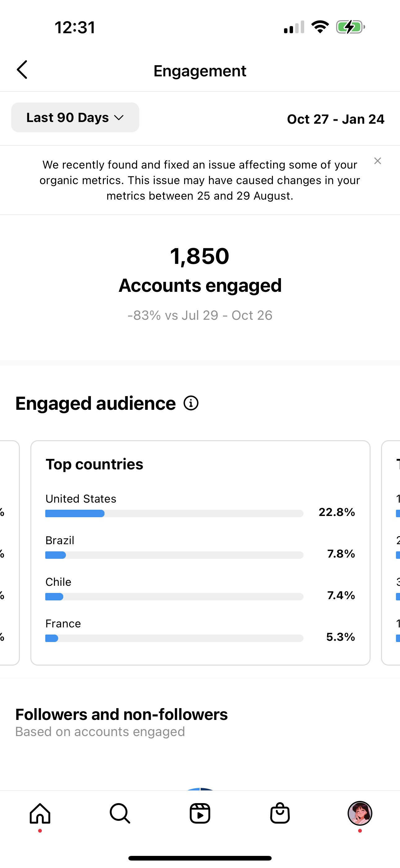Tap the Top countries card title
This screenshot has height=868, width=400.
[94, 464]
